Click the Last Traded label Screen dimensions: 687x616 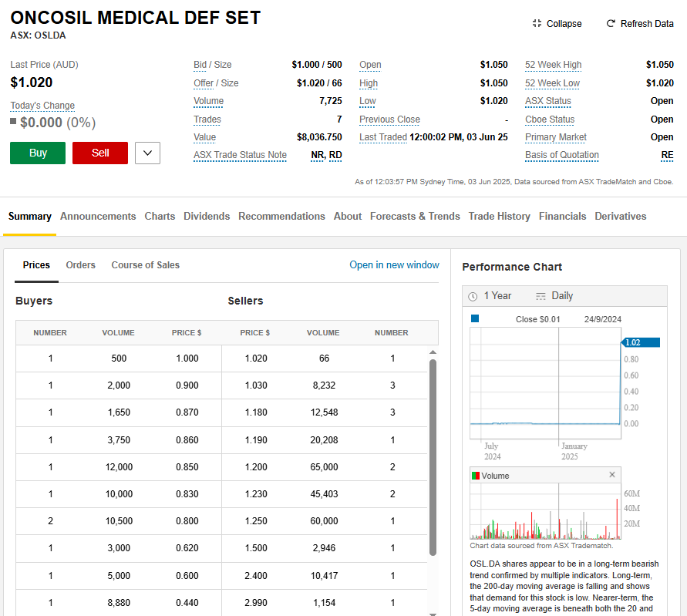[x=383, y=137]
